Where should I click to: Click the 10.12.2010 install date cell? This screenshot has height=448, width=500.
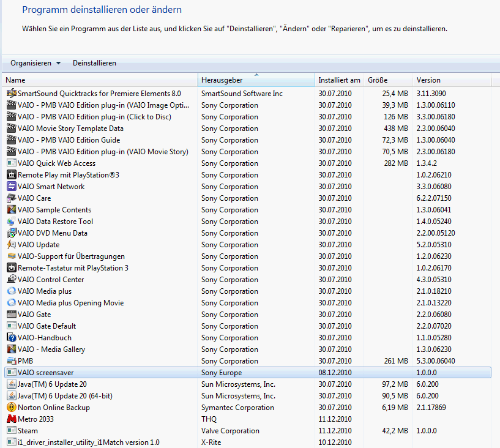tap(335, 442)
